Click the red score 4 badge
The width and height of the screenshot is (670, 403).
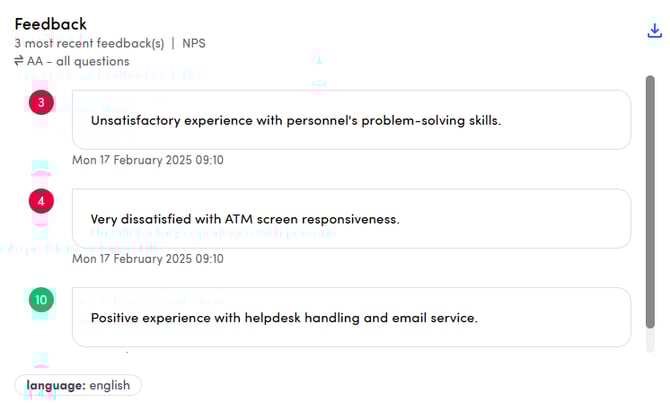click(41, 201)
